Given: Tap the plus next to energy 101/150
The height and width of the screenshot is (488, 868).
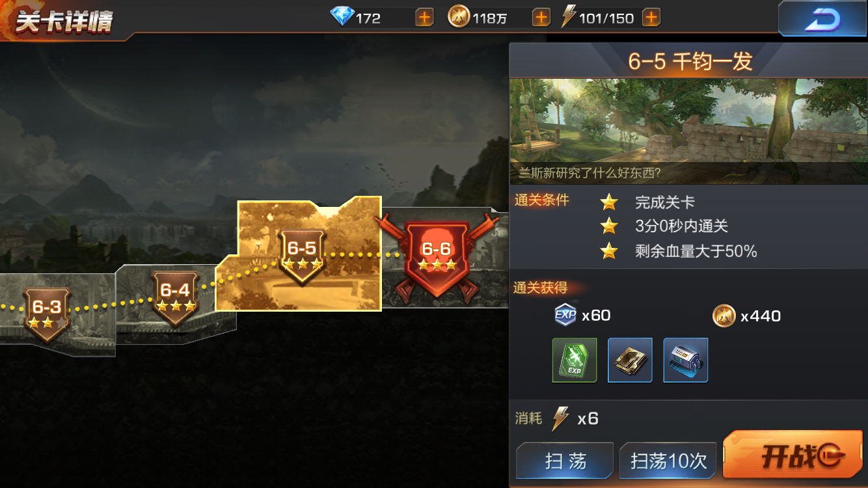Looking at the screenshot, I should pos(651,18).
